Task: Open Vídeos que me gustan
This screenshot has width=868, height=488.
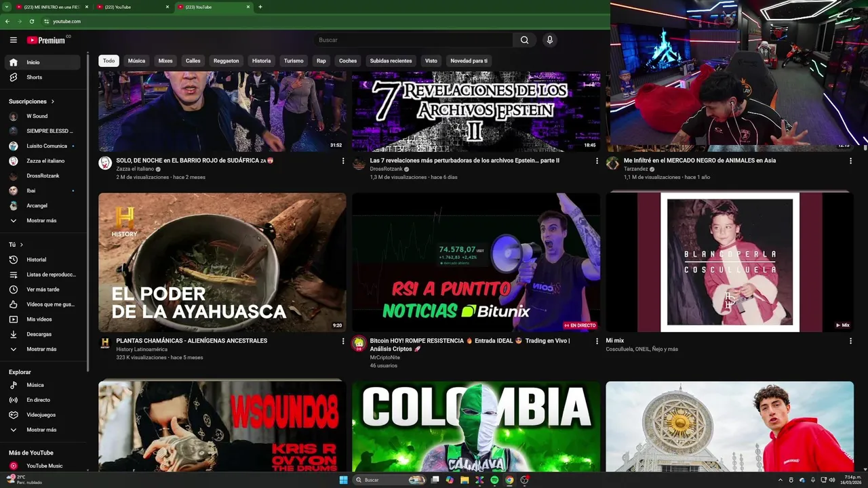Action: [42, 304]
